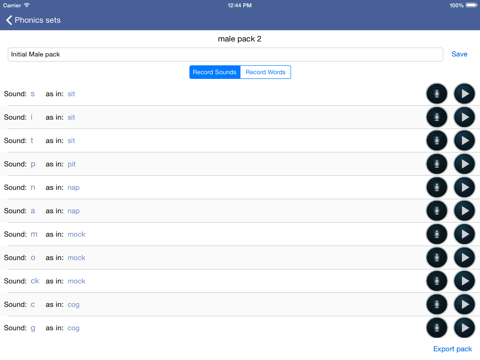
Task: Export pack via bottom link
Action: point(453,349)
